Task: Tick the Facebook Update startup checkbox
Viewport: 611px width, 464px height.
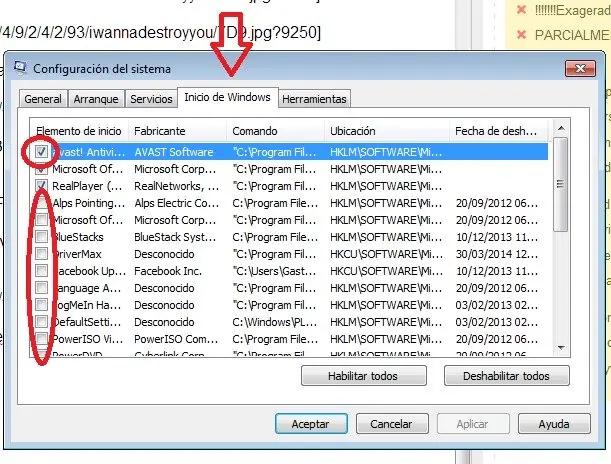Action: (41, 270)
